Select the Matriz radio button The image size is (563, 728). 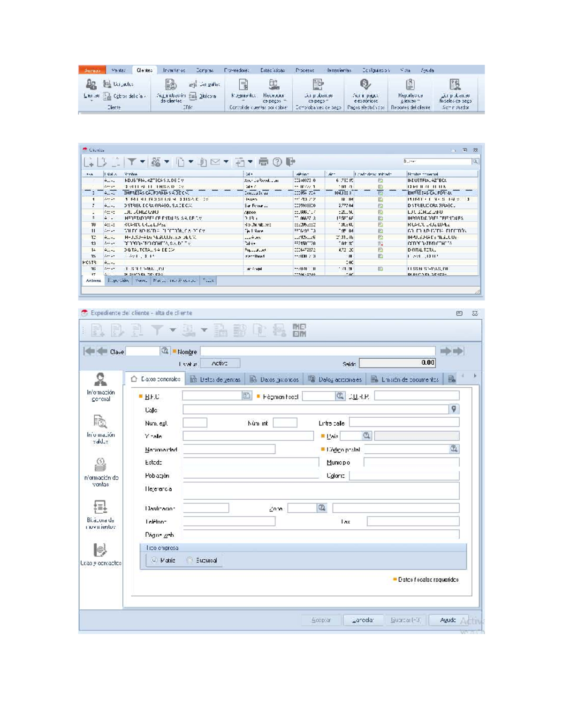(x=154, y=560)
